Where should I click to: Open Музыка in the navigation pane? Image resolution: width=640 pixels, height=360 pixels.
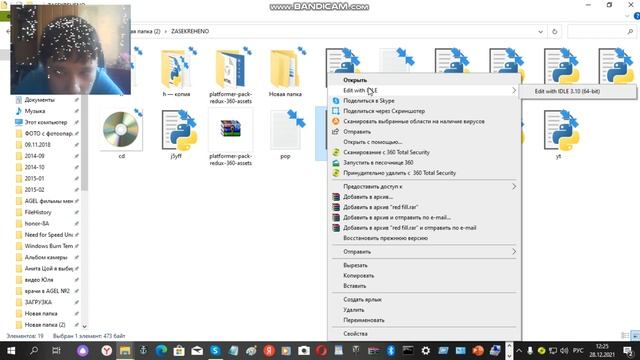pos(35,111)
